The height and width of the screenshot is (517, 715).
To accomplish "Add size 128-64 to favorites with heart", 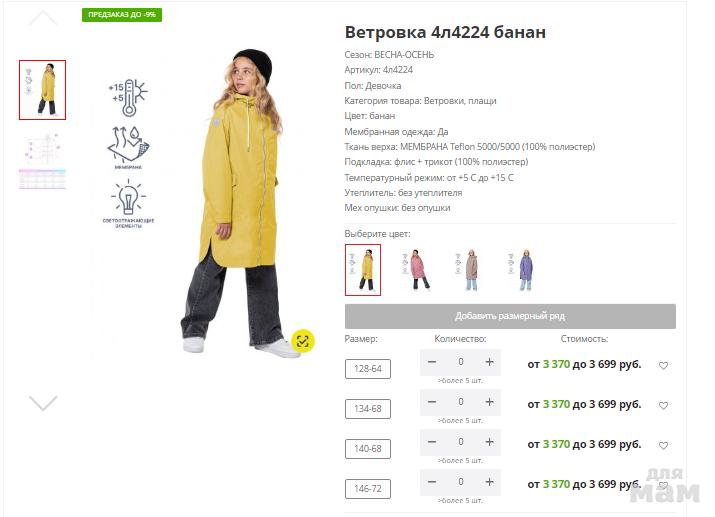I will click(663, 365).
